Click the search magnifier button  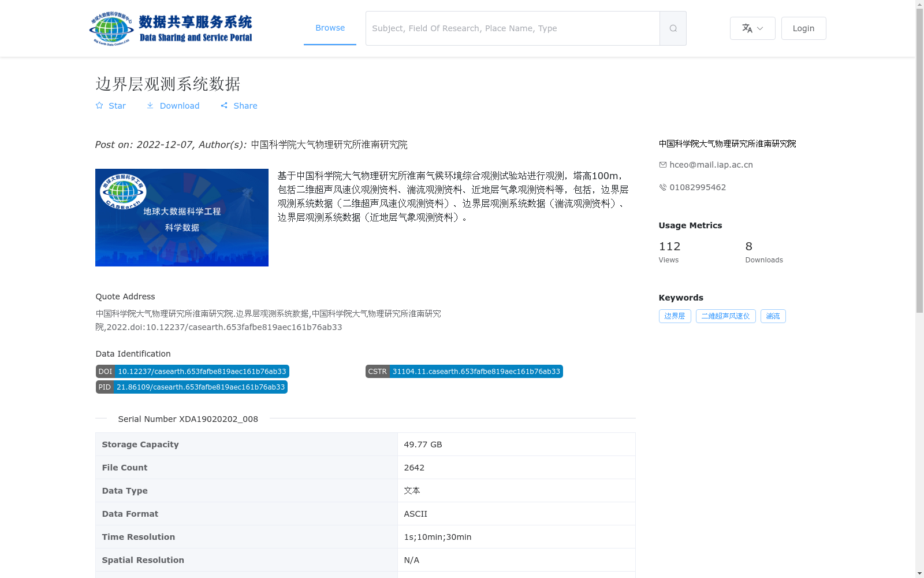(673, 28)
